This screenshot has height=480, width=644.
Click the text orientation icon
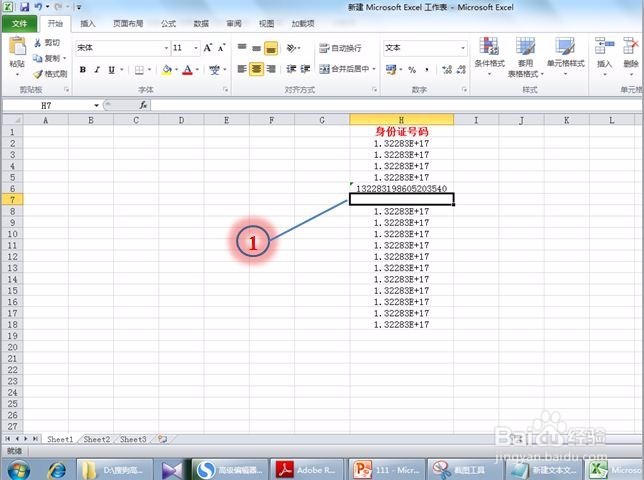tap(291, 48)
